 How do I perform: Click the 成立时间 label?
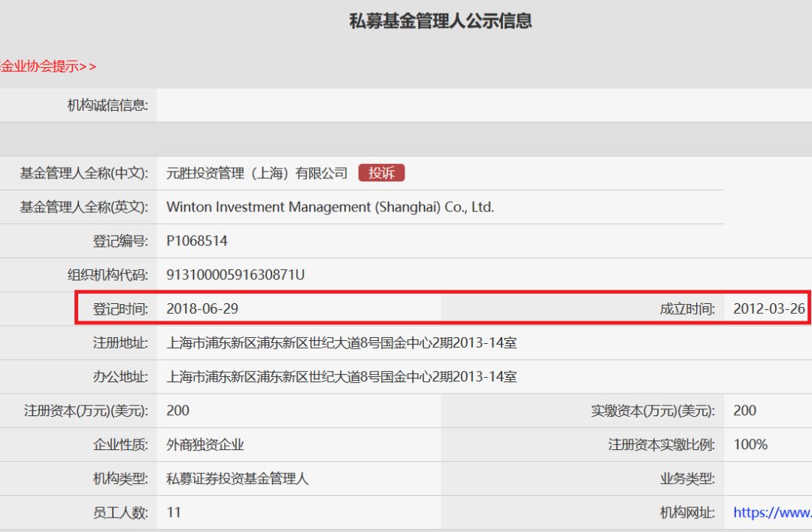click(x=687, y=309)
